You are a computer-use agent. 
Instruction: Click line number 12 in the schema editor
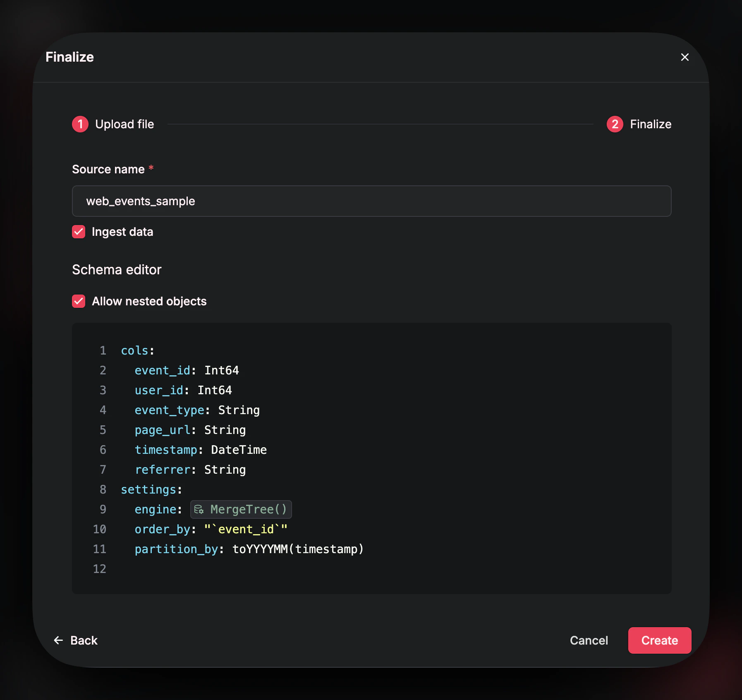pyautogui.click(x=100, y=569)
